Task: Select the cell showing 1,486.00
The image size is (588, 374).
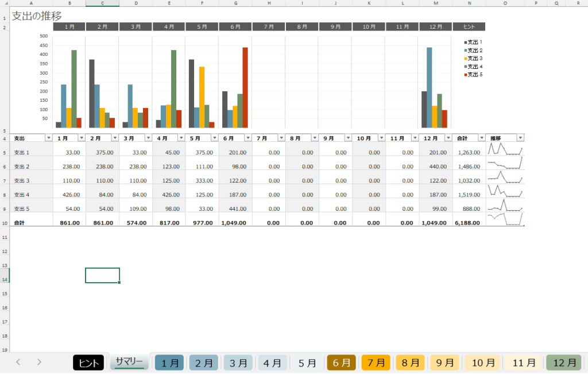Action: click(469, 163)
